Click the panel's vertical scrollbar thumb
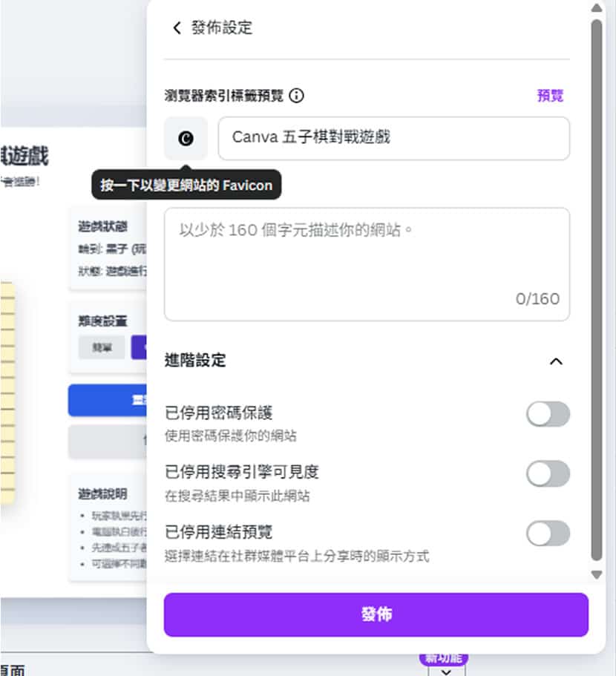 [x=597, y=289]
